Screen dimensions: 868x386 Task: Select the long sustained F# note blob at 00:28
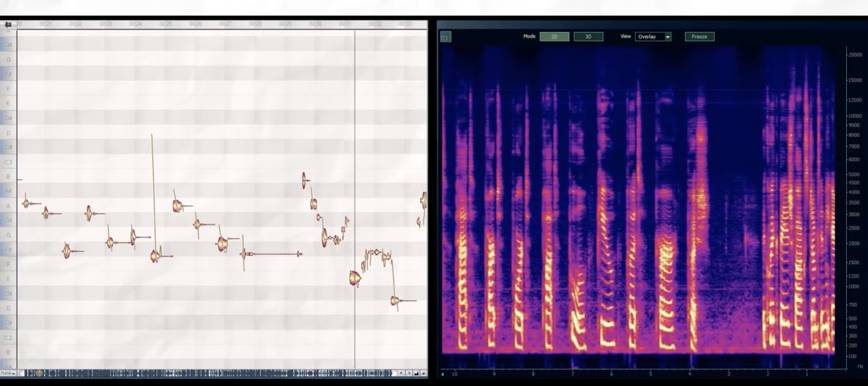coord(272,254)
